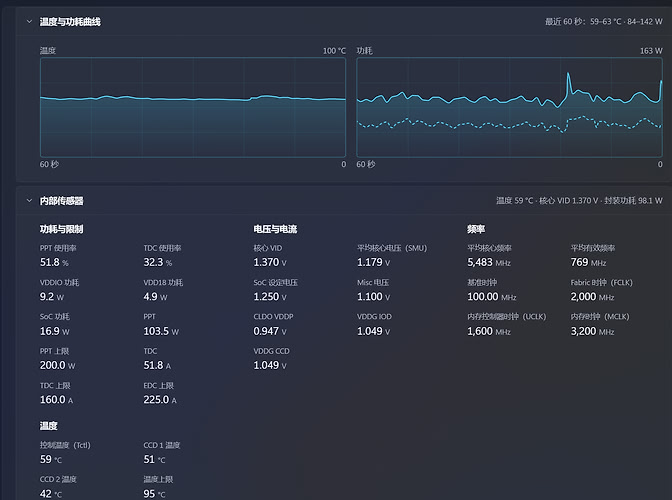Select the PPT value 103.5 W
This screenshot has height=500, width=672.
pyautogui.click(x=161, y=331)
